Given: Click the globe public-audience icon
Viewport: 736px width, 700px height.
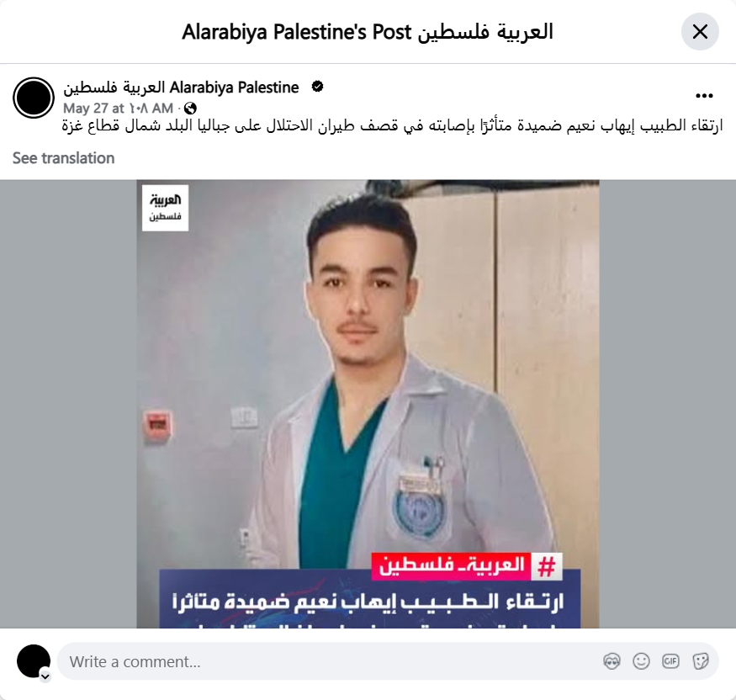Looking at the screenshot, I should coord(190,109).
